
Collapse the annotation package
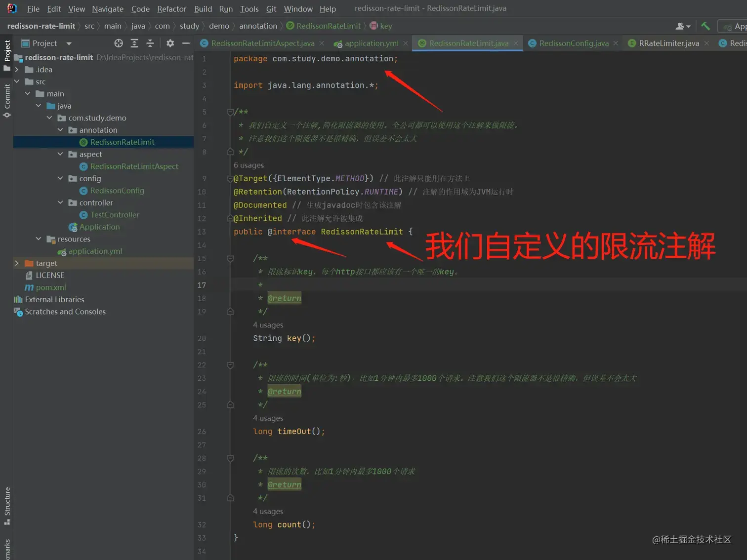tap(60, 130)
